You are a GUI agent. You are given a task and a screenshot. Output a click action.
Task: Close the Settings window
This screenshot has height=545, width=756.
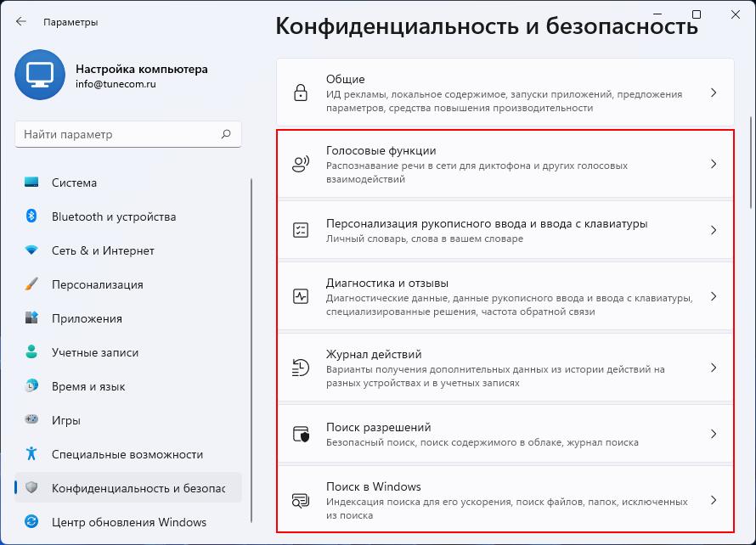(736, 14)
